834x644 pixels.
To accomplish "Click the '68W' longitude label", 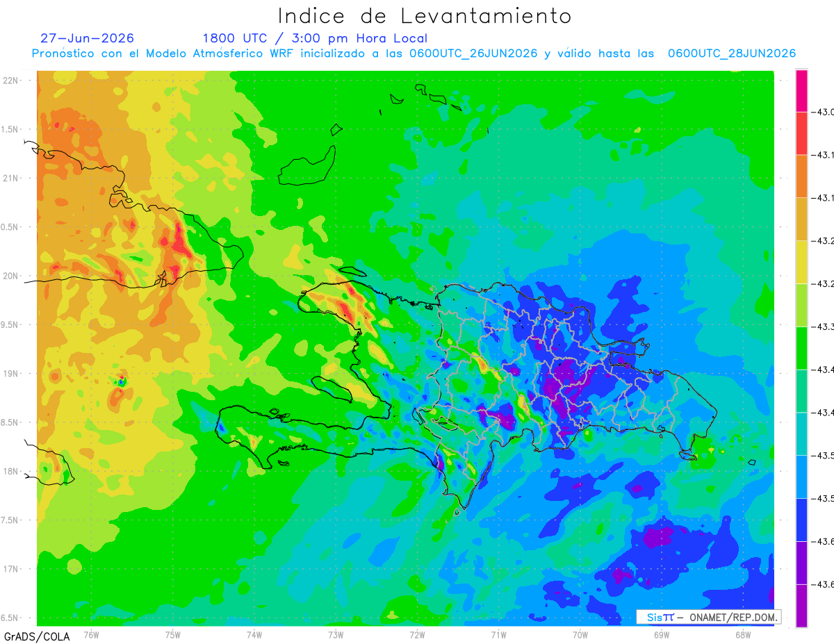I will (x=743, y=634).
